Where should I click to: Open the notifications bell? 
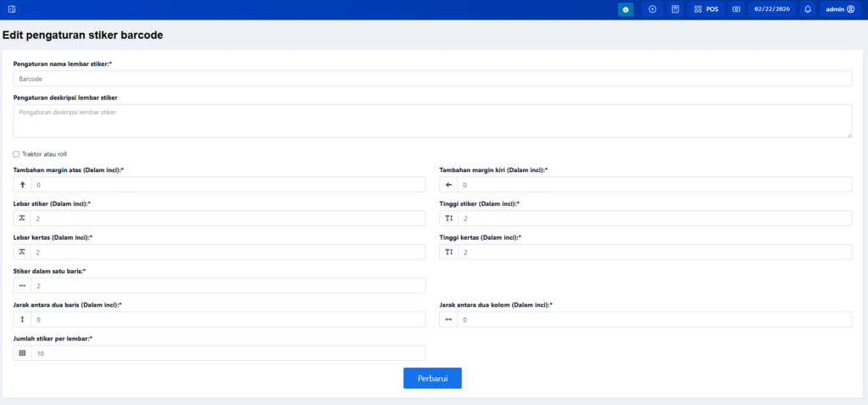click(x=808, y=9)
